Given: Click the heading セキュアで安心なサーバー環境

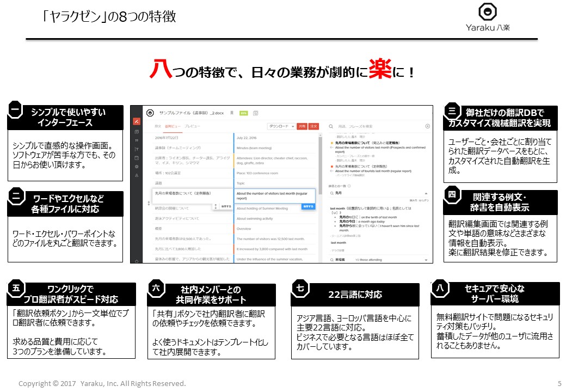Looking at the screenshot, I should click(495, 294).
